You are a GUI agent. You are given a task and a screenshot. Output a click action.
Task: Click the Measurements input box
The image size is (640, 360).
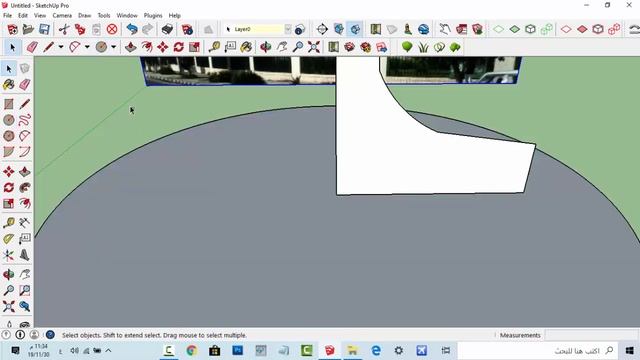point(592,335)
